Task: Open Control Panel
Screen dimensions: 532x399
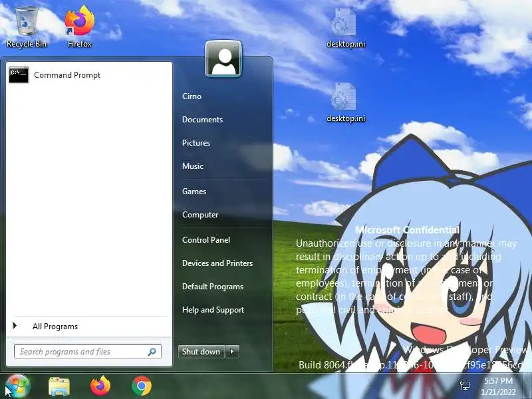Action: coord(206,240)
